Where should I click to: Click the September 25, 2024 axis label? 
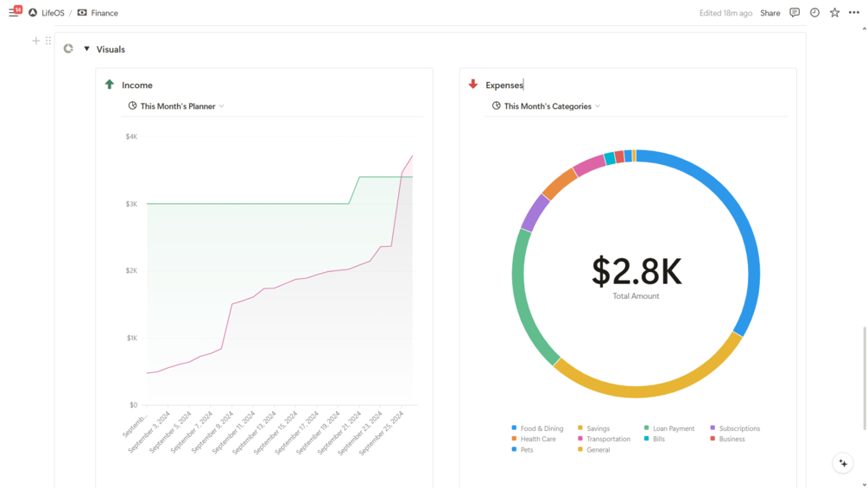point(382,434)
